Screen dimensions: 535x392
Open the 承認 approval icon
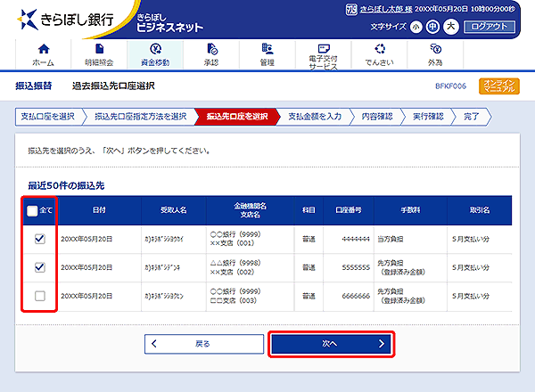pyautogui.click(x=211, y=53)
